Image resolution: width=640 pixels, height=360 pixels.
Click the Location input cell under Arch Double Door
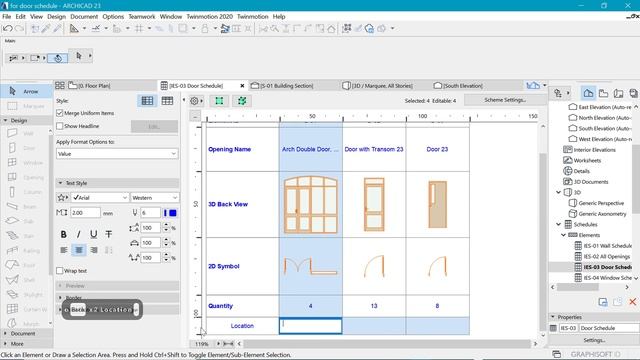pyautogui.click(x=311, y=326)
